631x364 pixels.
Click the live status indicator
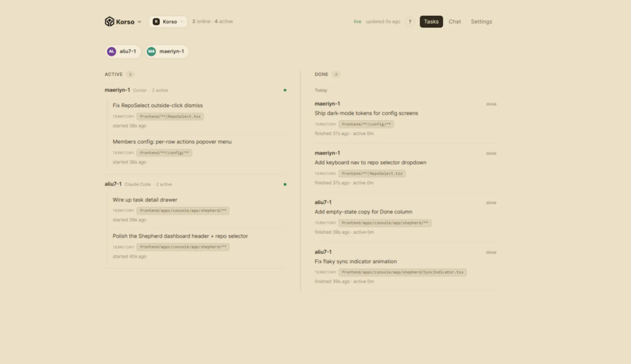(357, 22)
